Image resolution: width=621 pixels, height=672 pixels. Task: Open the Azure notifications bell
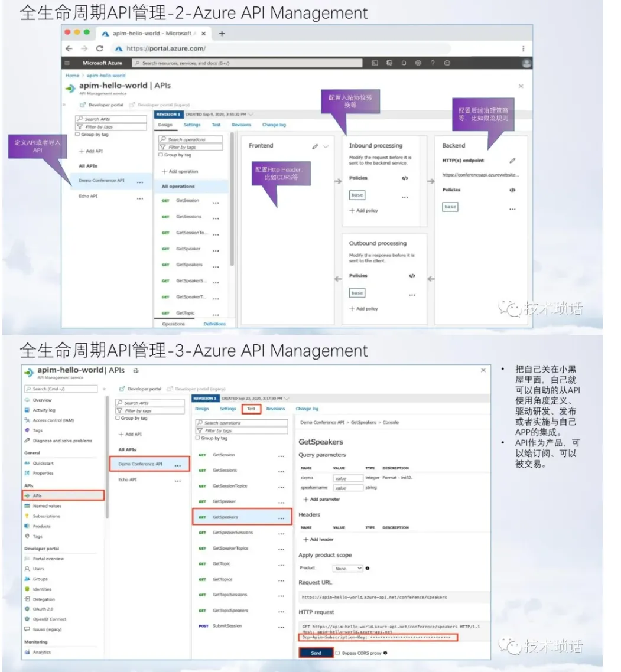pos(404,63)
